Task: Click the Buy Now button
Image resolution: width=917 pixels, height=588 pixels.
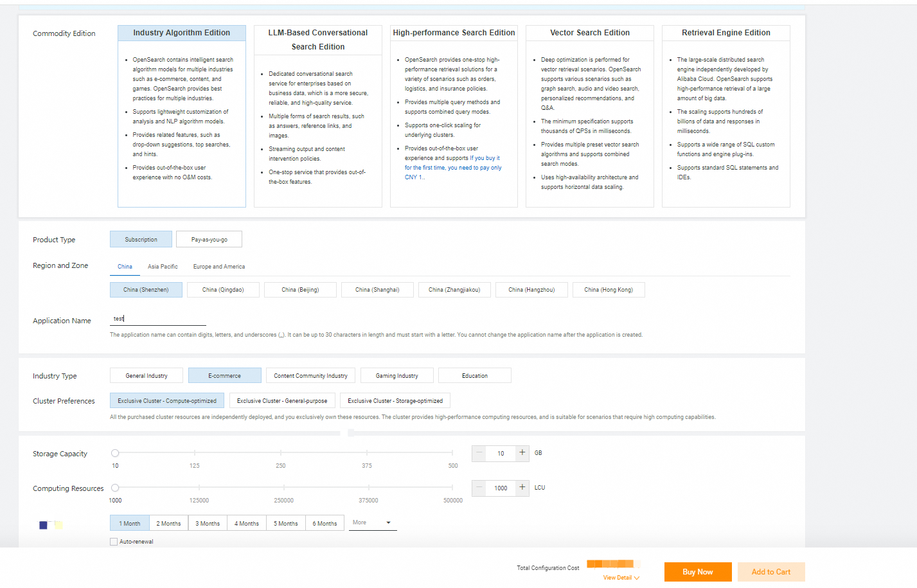Action: coord(698,572)
